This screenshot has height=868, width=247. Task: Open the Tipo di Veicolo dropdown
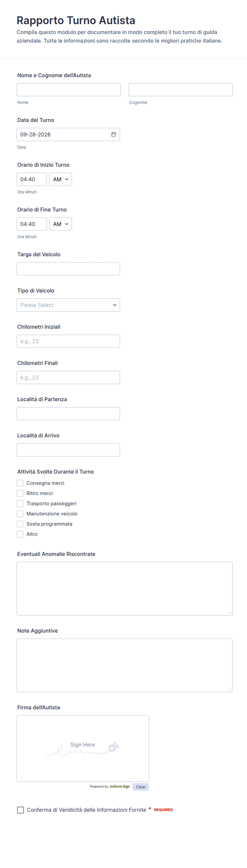coord(69,305)
